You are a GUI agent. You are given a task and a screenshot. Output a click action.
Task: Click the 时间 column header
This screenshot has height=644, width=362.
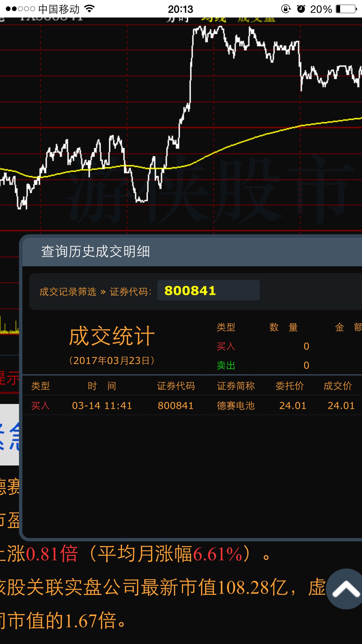(x=102, y=386)
